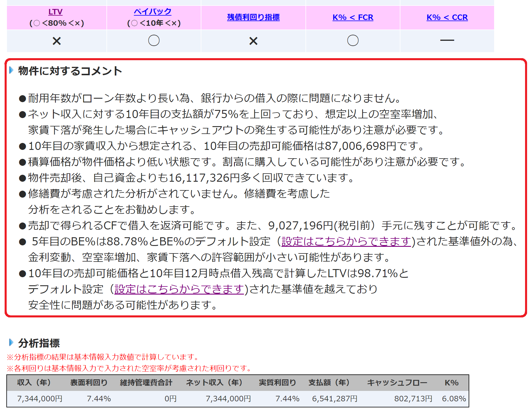Screen dimensions: 532x410
Task: Click the blue arrow beside 物件に対するコメント
Action: click(11, 70)
